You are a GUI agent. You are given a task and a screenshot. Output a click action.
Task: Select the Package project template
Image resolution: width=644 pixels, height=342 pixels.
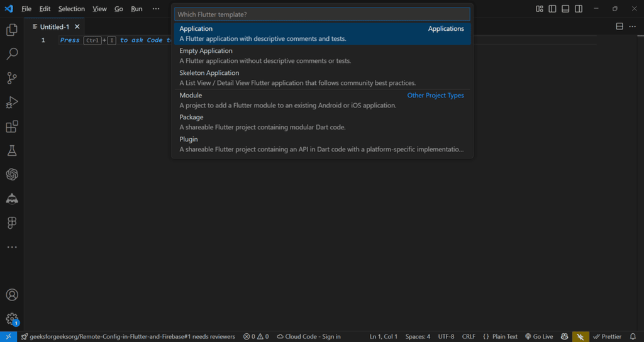pos(322,123)
